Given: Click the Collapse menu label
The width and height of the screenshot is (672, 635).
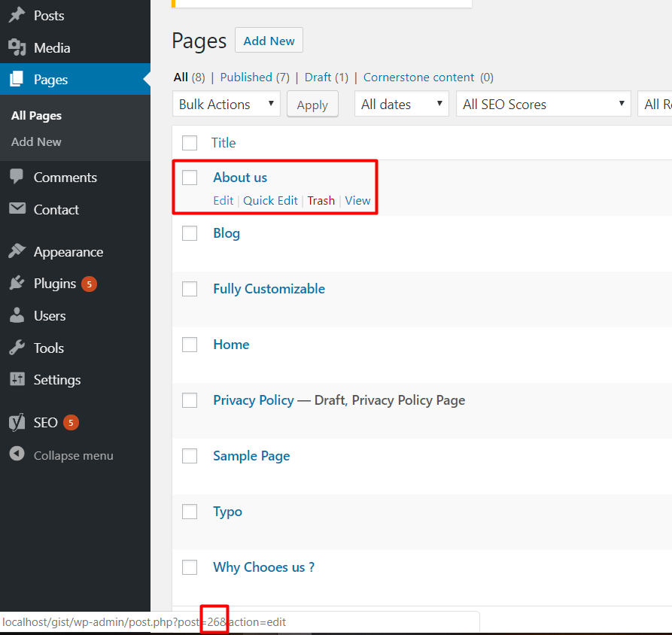Looking at the screenshot, I should coord(74,456).
